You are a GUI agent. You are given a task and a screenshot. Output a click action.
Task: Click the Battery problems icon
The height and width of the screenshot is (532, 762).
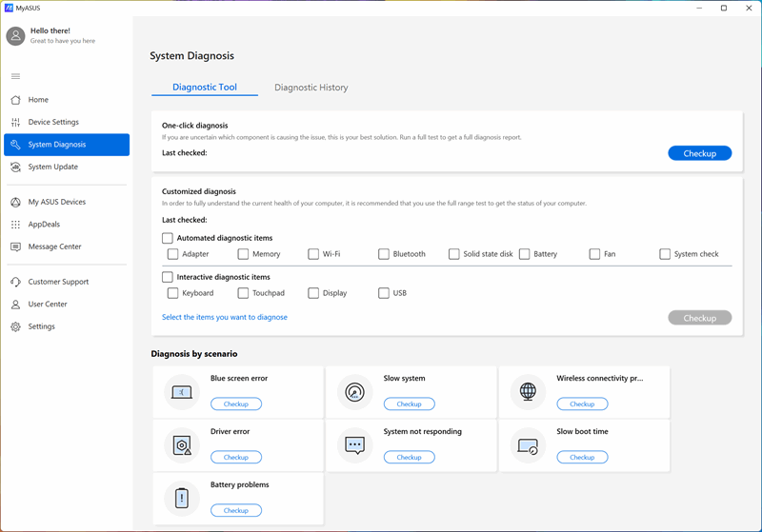point(182,499)
